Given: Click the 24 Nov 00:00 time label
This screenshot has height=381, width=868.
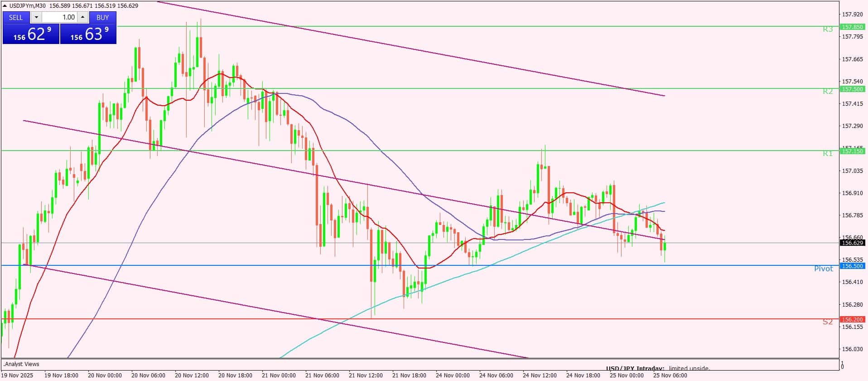Looking at the screenshot, I should 453,376.
